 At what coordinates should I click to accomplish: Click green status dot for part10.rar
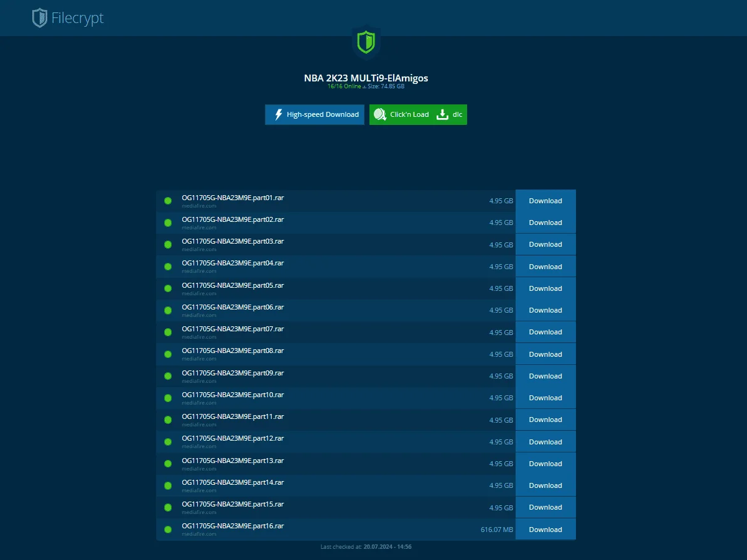168,398
